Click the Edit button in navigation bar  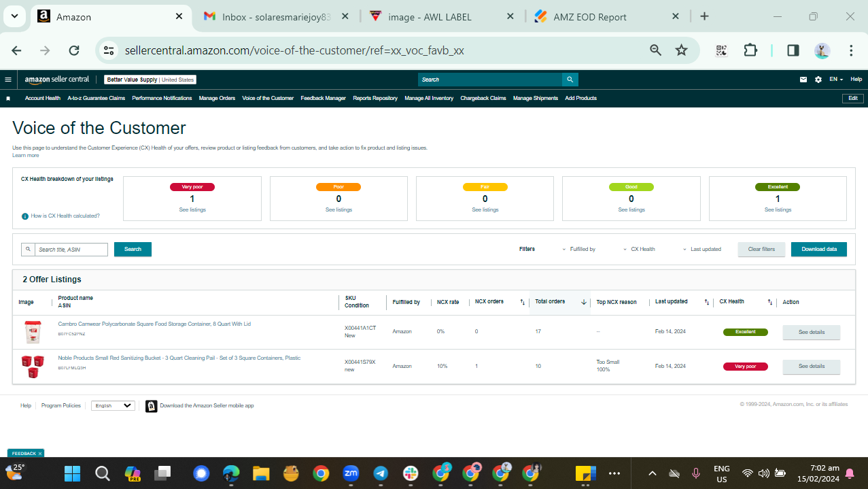click(852, 99)
